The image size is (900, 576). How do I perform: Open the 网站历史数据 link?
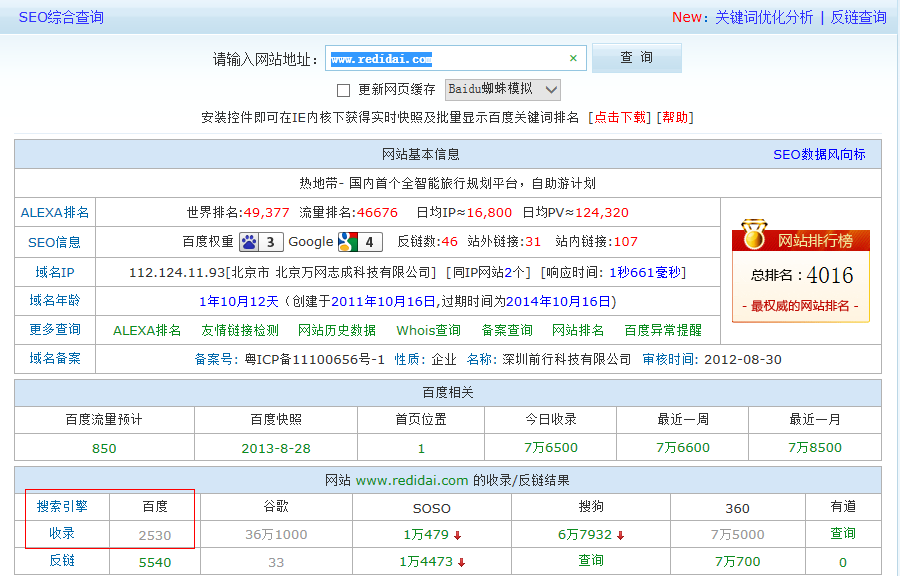[x=337, y=330]
